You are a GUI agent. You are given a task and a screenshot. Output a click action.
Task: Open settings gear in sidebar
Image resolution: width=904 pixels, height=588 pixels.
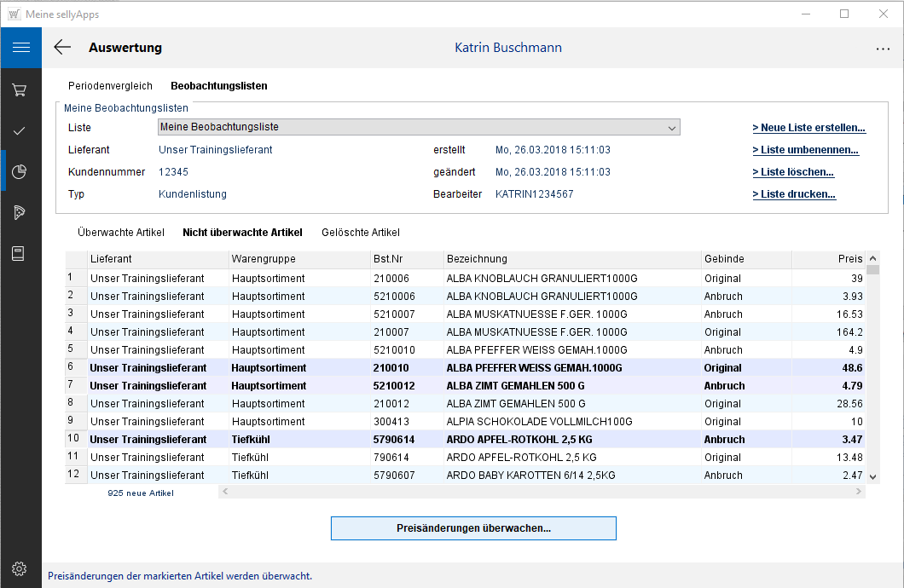click(20, 568)
